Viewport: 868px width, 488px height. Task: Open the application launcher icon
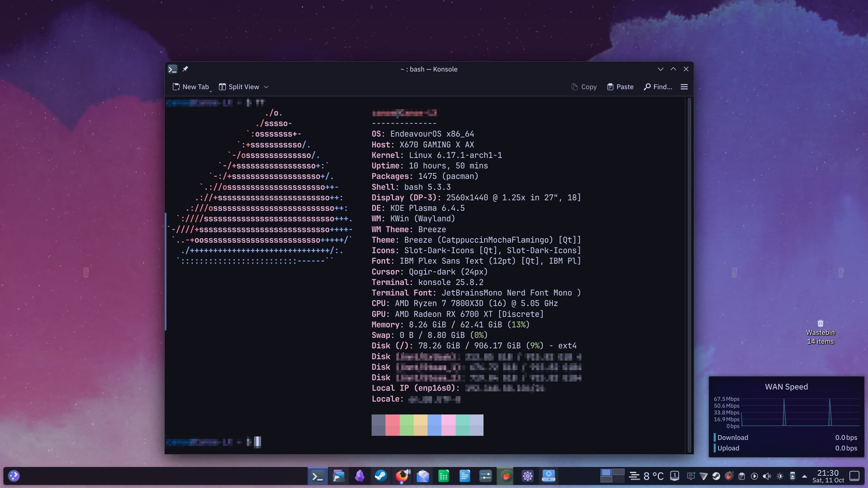[14, 476]
